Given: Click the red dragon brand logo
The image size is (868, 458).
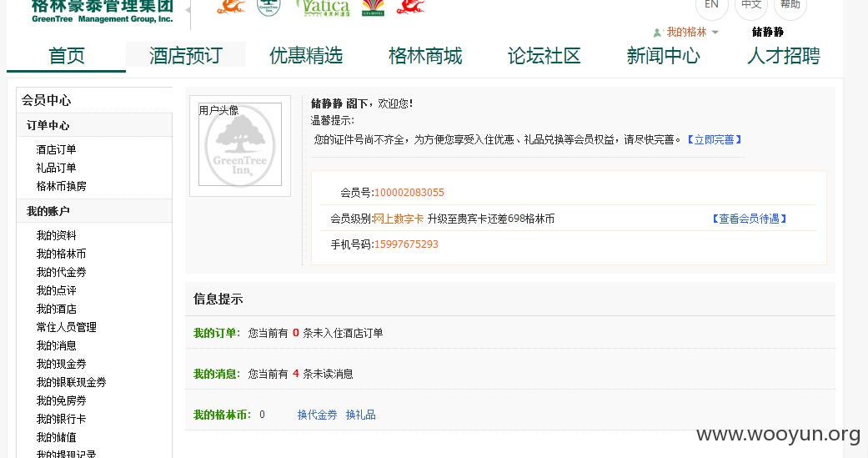Looking at the screenshot, I should pos(411,7).
